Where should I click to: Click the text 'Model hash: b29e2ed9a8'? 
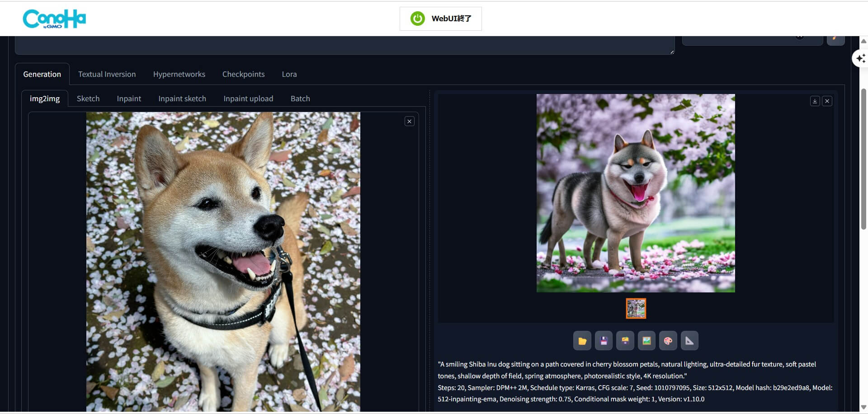(773, 388)
